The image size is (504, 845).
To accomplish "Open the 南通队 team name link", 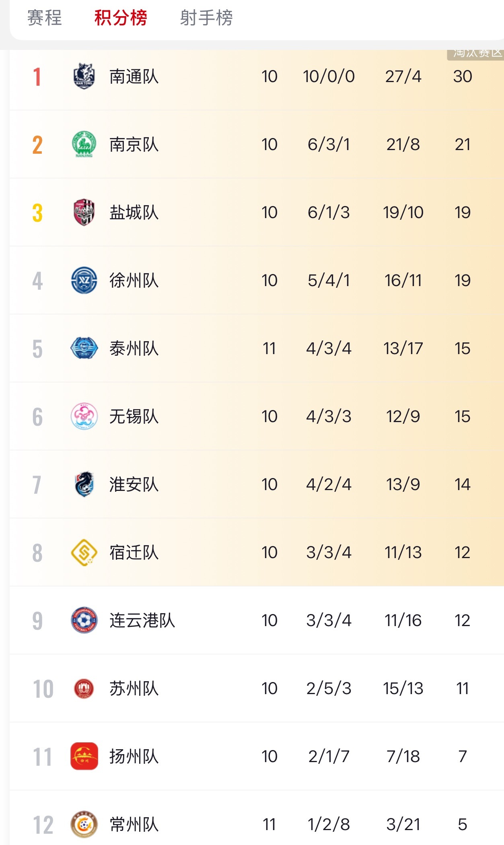I will pos(134,76).
